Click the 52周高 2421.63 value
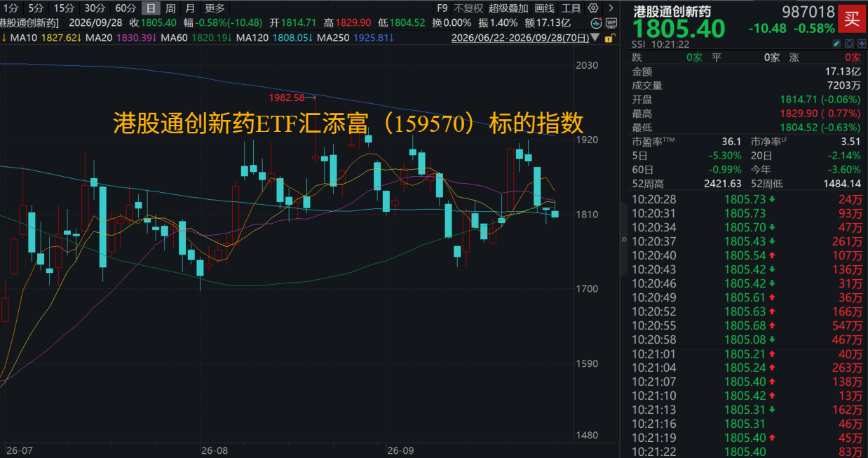Screen dimensions: 868x458 pos(723,184)
